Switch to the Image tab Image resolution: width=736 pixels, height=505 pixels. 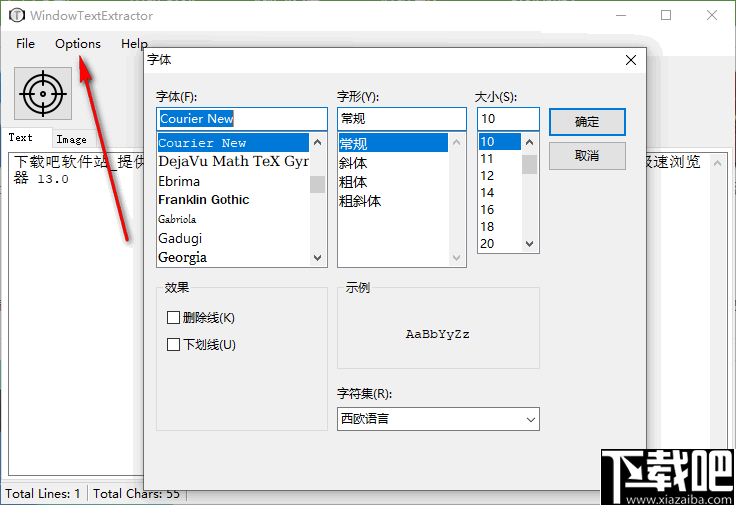pos(71,139)
